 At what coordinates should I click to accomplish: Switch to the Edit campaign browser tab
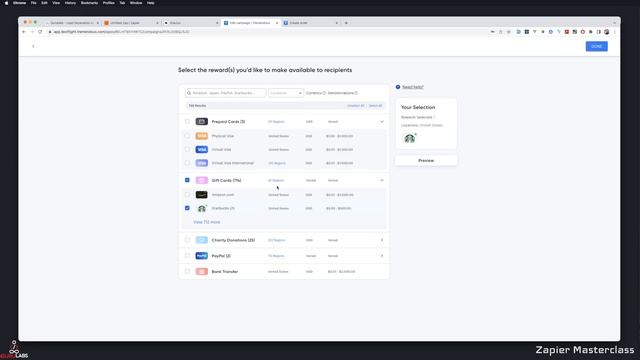coord(250,23)
